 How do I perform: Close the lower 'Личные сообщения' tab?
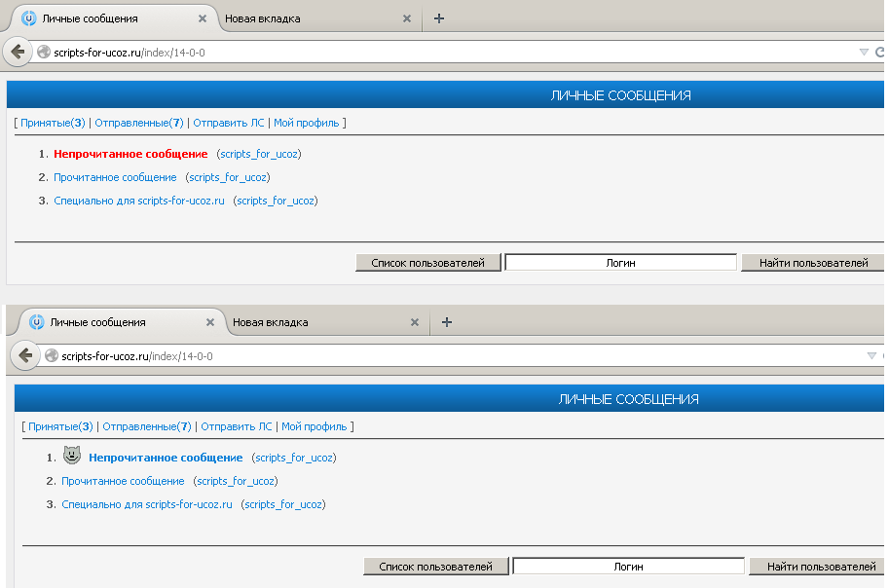tap(209, 322)
